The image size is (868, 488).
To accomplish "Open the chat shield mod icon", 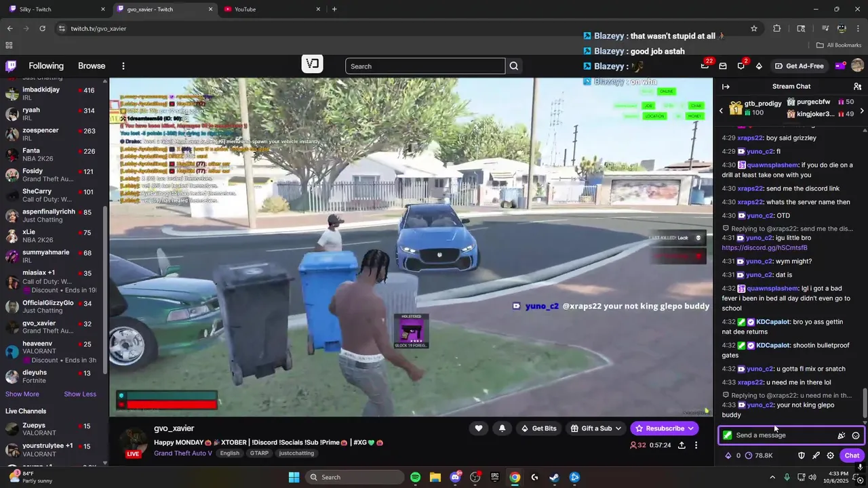I will pos(802,455).
